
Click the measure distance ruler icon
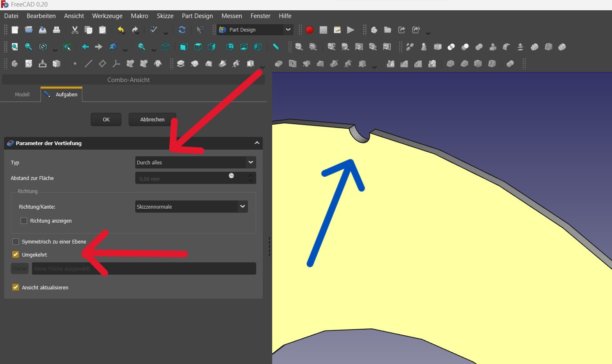276,47
